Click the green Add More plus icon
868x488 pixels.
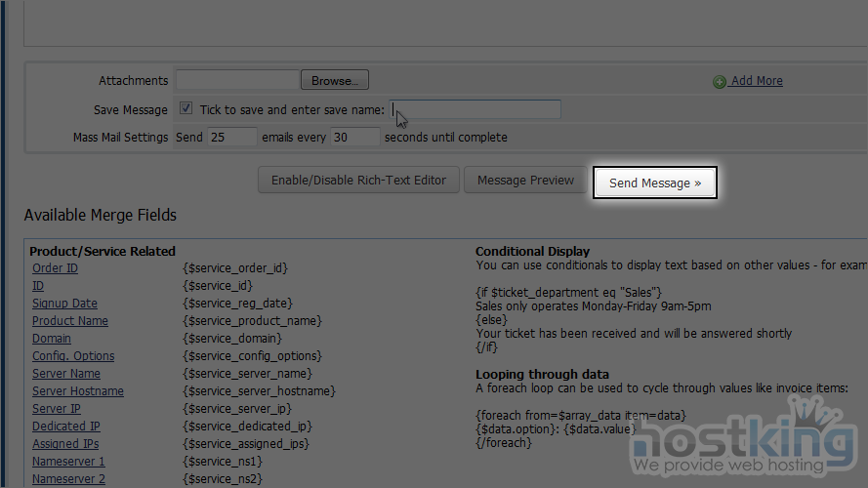click(x=720, y=82)
